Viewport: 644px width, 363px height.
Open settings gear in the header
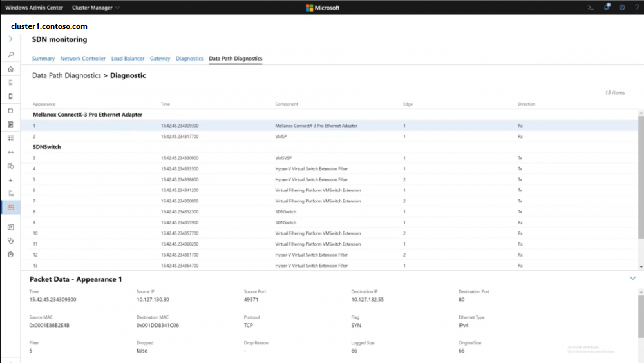pos(622,7)
